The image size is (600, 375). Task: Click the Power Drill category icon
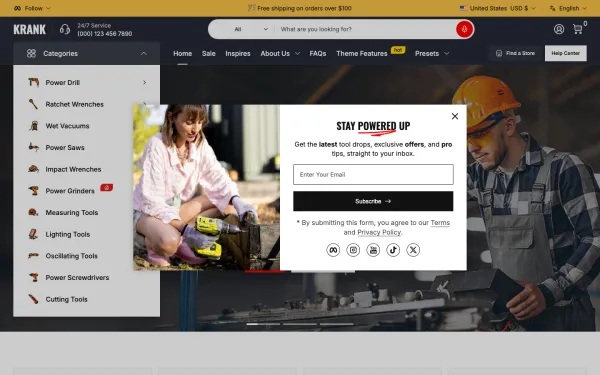[x=34, y=82]
